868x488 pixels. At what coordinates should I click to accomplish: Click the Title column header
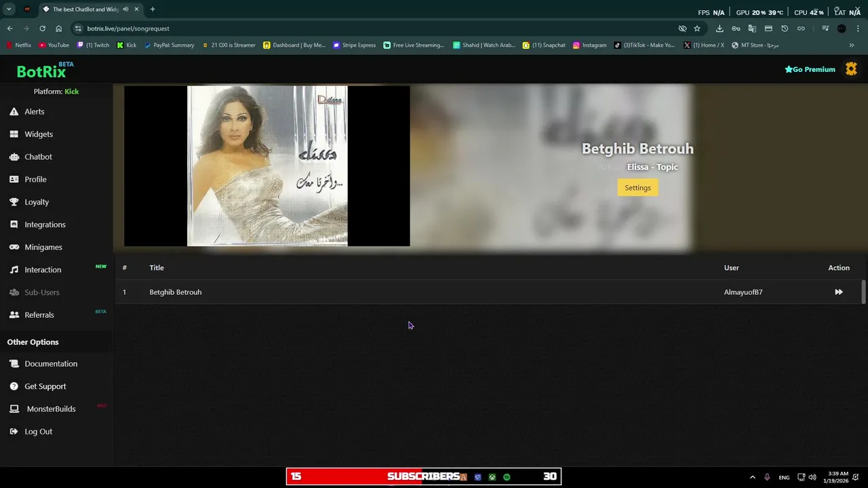tap(157, 268)
